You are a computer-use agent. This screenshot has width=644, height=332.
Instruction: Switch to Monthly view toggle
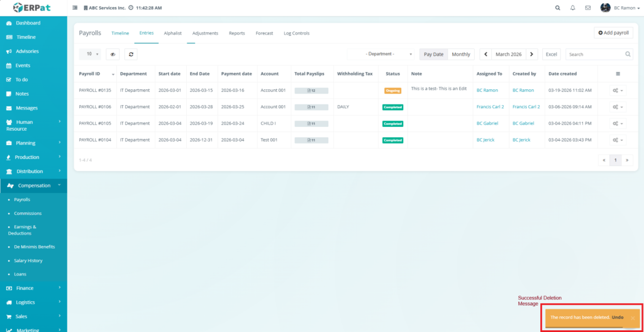pos(461,55)
